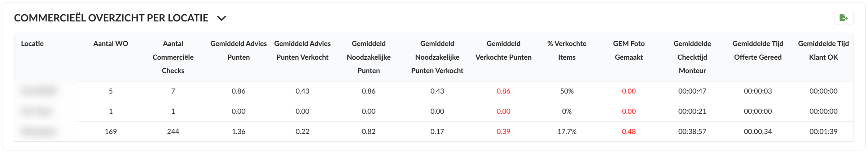Collapse the Commercieël Overzicht per Locatie section
The height and width of the screenshot is (152, 868).
click(221, 18)
